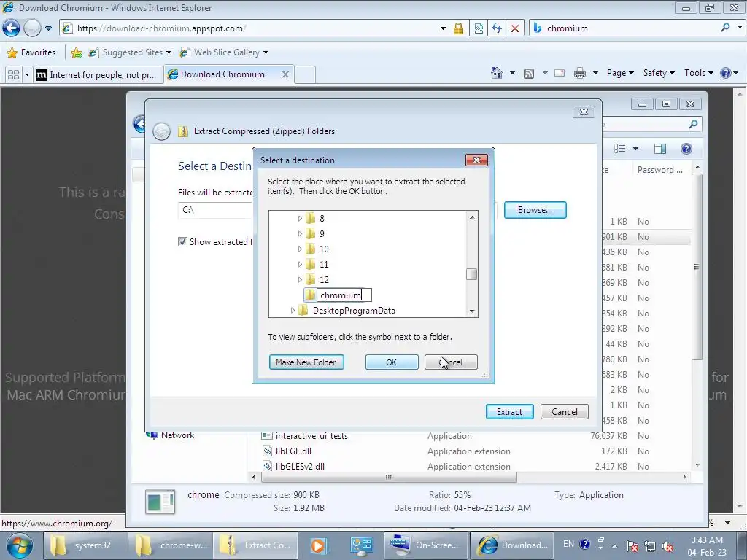Screen dimensions: 747x560
Task: Click the red stop loading icon
Action: point(515,28)
